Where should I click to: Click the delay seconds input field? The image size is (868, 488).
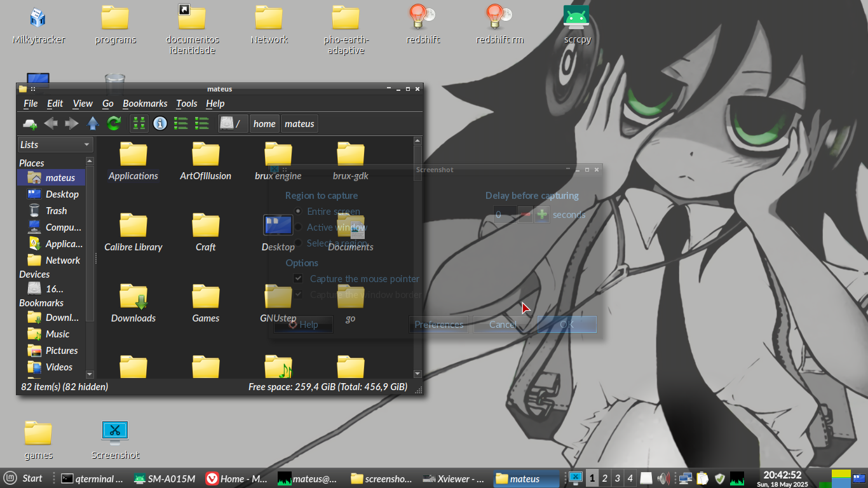[505, 214]
